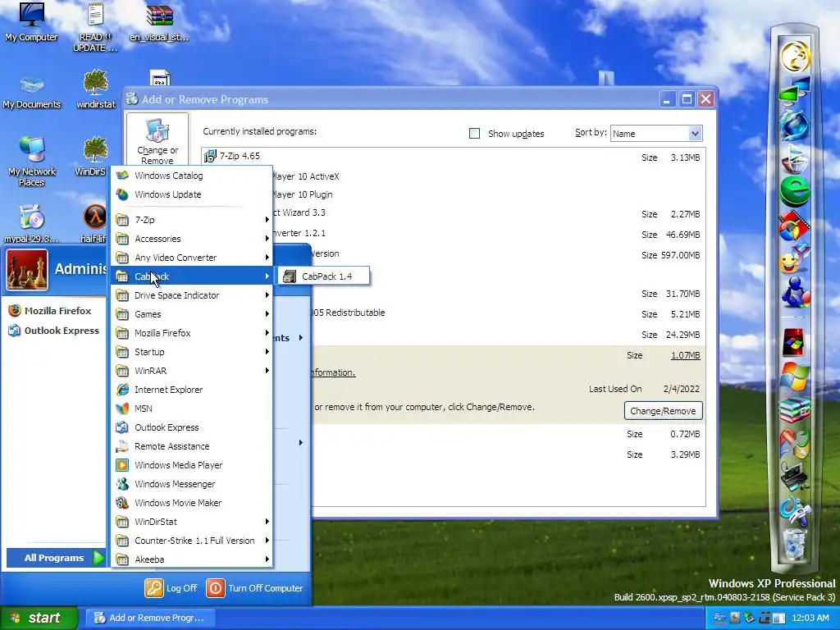Screen dimensions: 840x630
Task: Click the film strip media icon in dock
Action: (795, 226)
